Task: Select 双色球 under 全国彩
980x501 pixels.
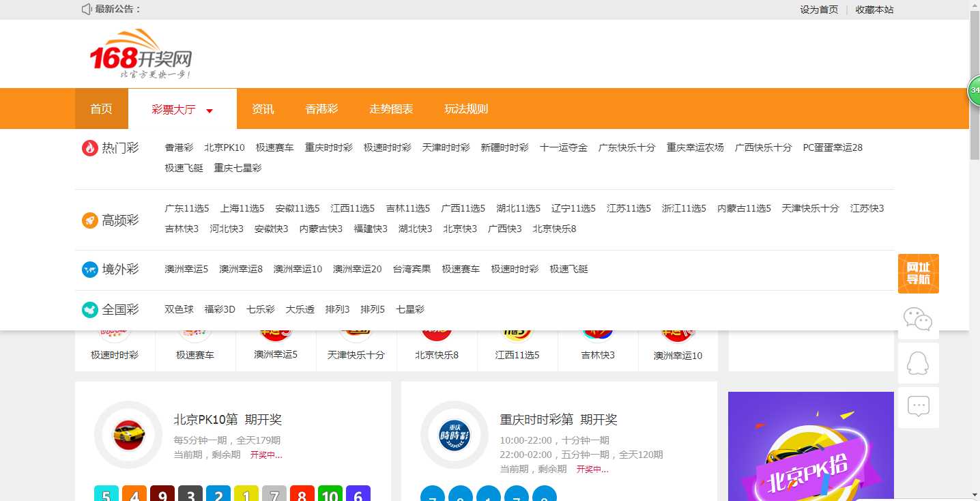Action: coord(179,309)
